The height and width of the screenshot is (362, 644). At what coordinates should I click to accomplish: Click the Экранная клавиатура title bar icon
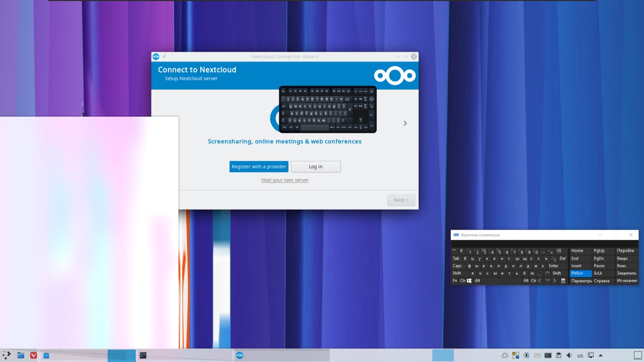pyautogui.click(x=456, y=235)
